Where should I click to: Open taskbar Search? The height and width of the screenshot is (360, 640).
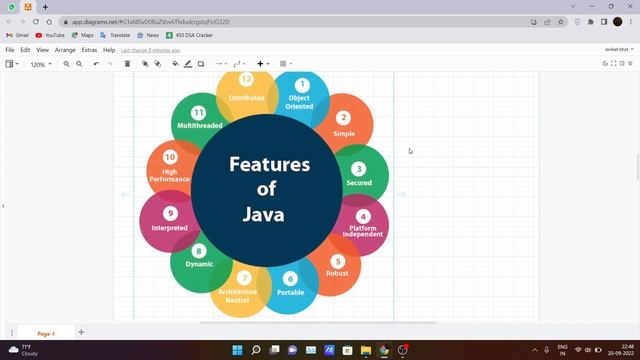pos(256,350)
